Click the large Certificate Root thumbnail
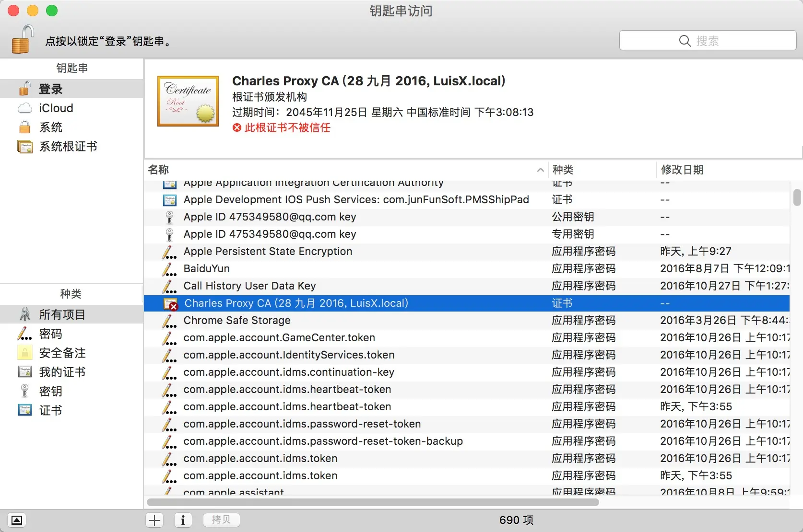 tap(188, 101)
